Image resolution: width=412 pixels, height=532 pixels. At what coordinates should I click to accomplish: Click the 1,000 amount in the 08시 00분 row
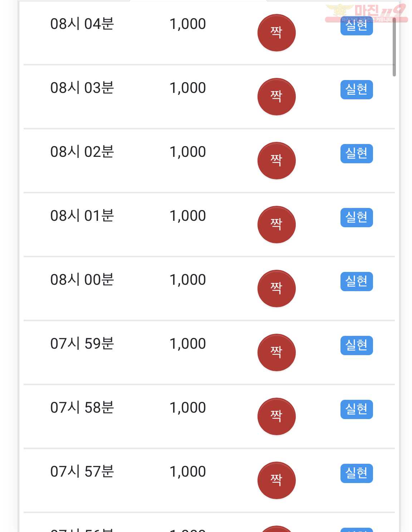pyautogui.click(x=188, y=280)
